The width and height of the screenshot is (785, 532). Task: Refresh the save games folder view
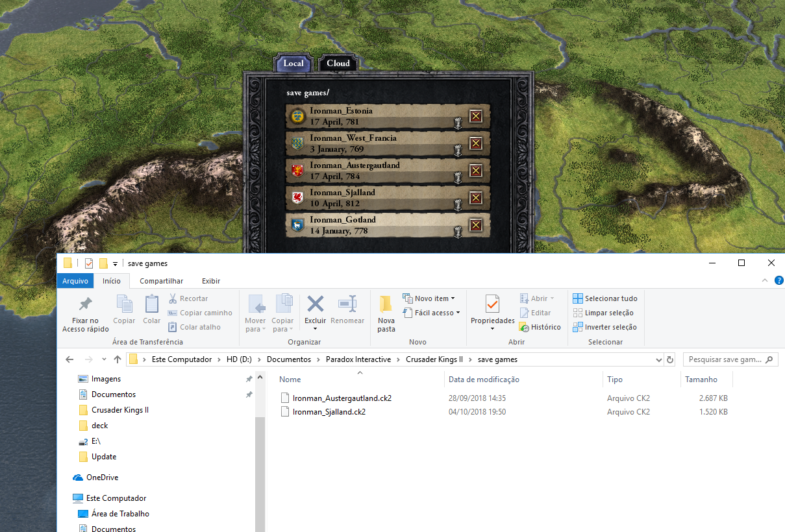[671, 359]
